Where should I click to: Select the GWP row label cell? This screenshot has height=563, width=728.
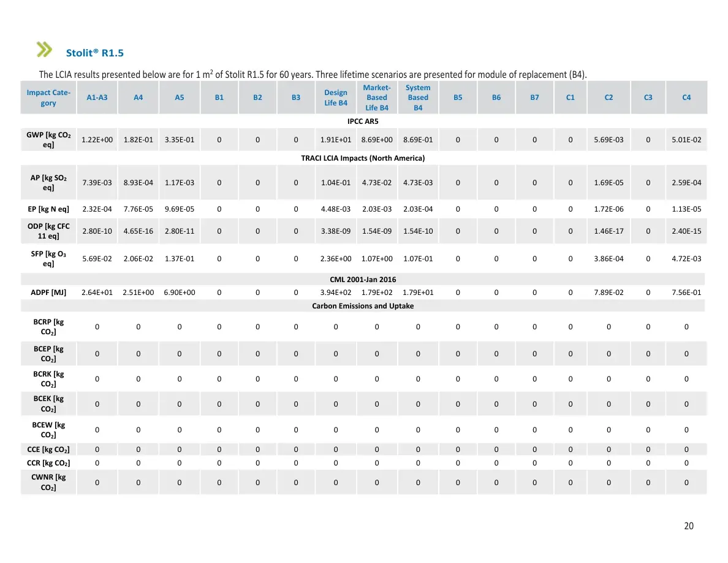point(48,139)
